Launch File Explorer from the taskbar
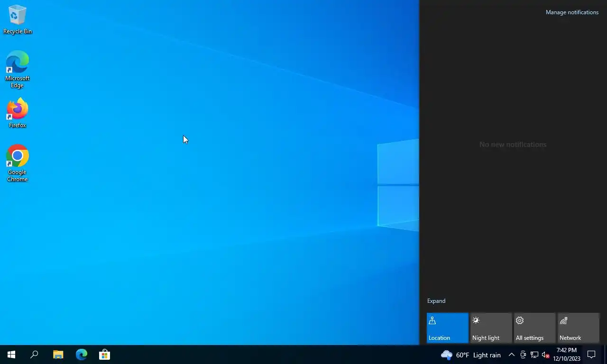Screen dimensions: 607x364 pyautogui.click(x=58, y=355)
